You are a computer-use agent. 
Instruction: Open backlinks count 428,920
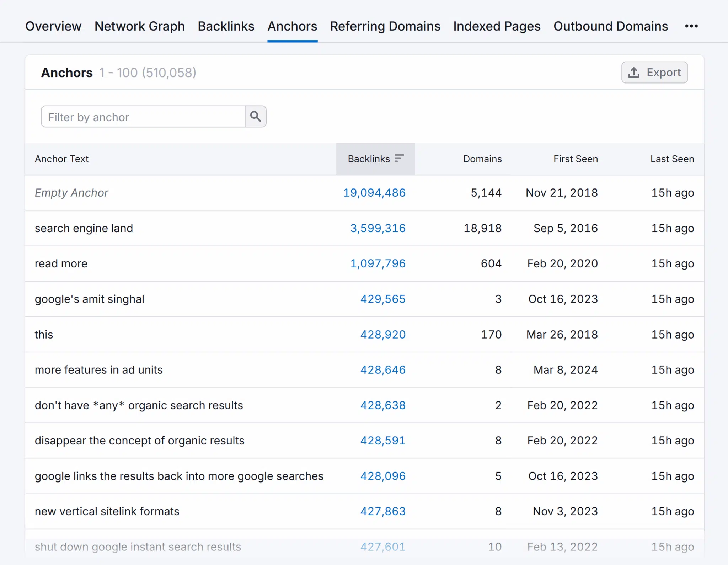coord(382,335)
